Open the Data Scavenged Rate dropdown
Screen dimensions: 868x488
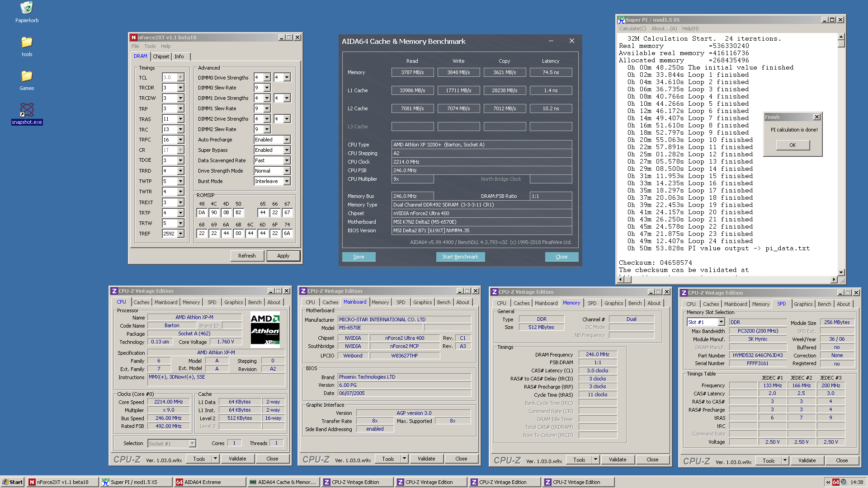(x=287, y=160)
